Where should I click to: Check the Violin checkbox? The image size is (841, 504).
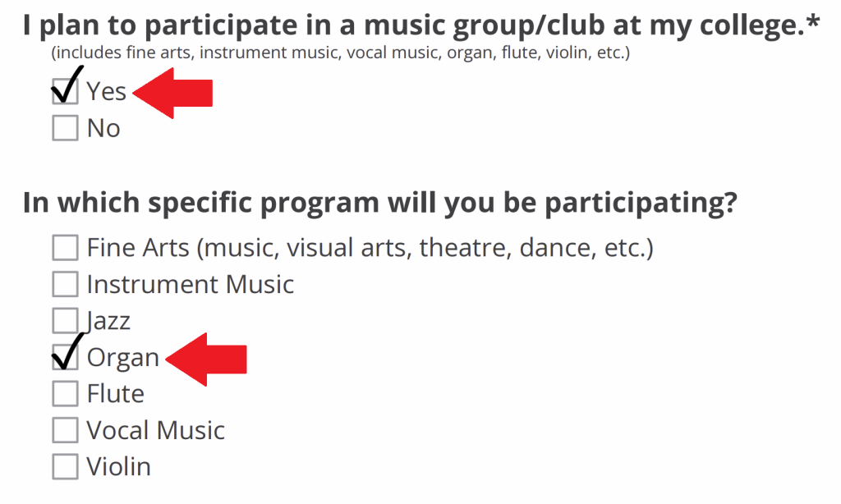coord(64,466)
